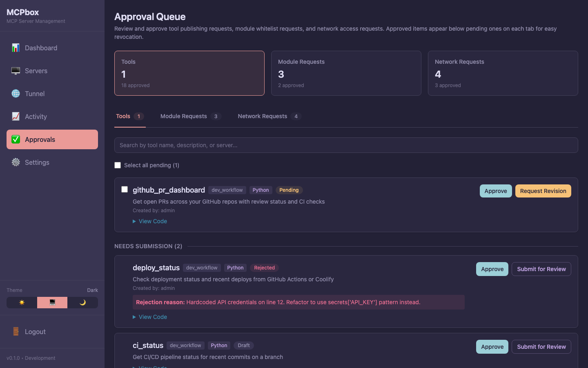
Task: Enable dark theme with the moon toggle
Action: pyautogui.click(x=83, y=303)
